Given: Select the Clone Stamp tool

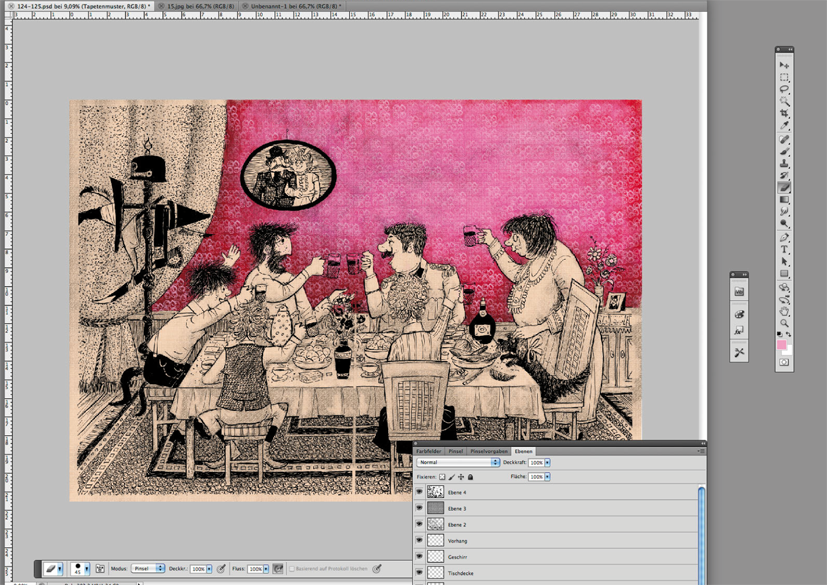Looking at the screenshot, I should click(784, 163).
